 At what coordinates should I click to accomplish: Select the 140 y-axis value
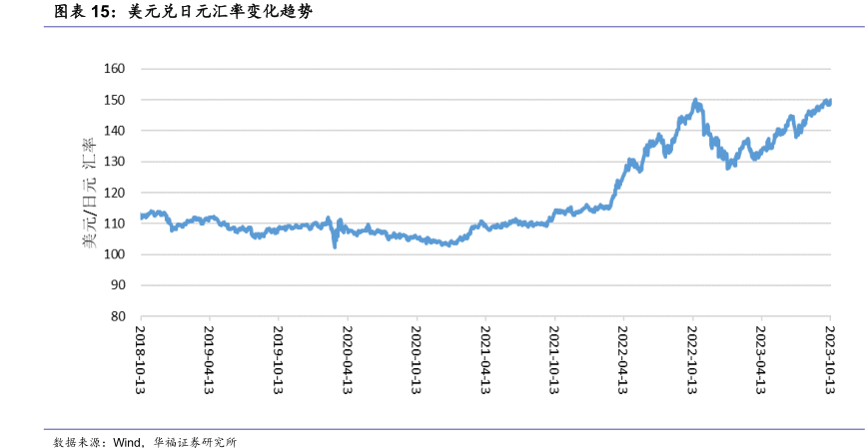pos(114,131)
